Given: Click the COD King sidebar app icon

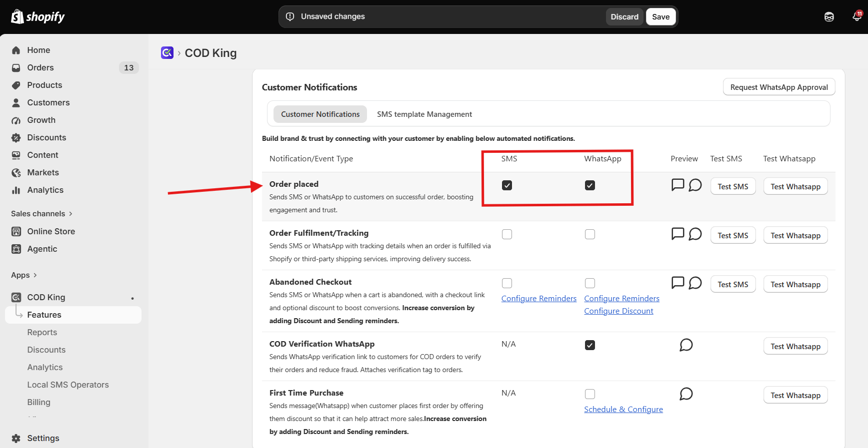Looking at the screenshot, I should (x=16, y=297).
